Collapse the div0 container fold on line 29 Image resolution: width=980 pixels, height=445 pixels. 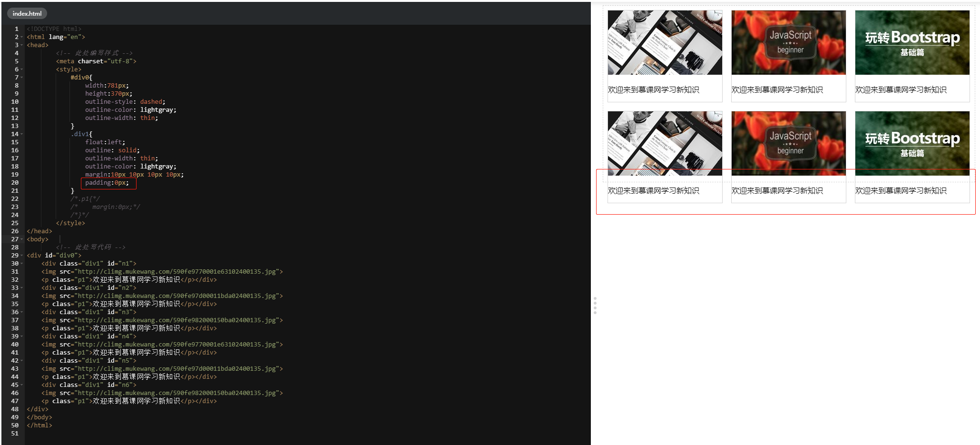click(22, 256)
